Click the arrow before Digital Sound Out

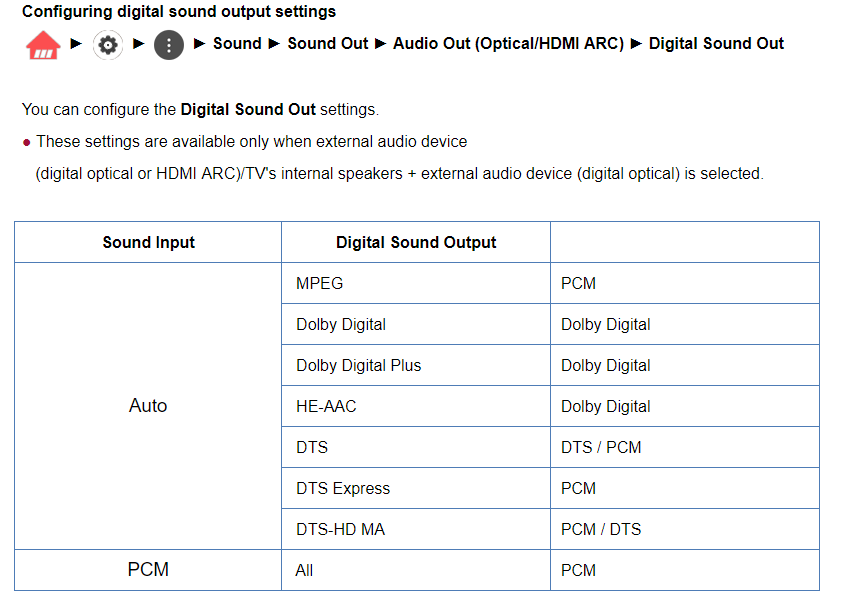[636, 43]
